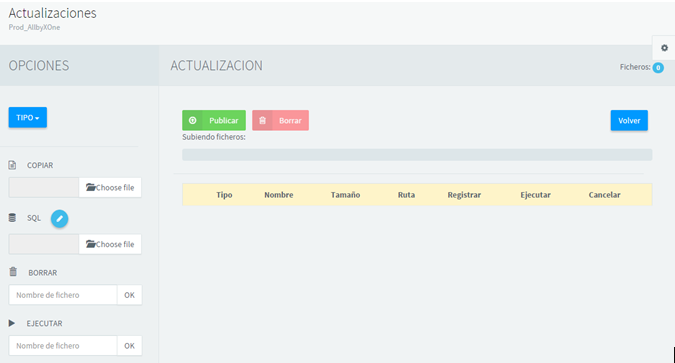675x363 pixels.
Task: Click the trash icon on Borrar button
Action: click(262, 121)
